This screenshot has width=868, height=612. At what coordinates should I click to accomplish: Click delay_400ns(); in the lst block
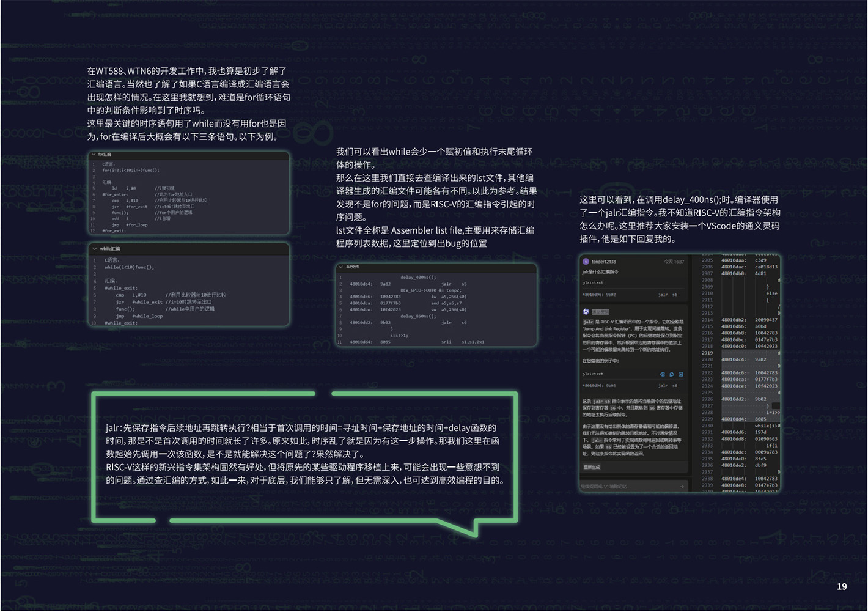[x=419, y=278]
